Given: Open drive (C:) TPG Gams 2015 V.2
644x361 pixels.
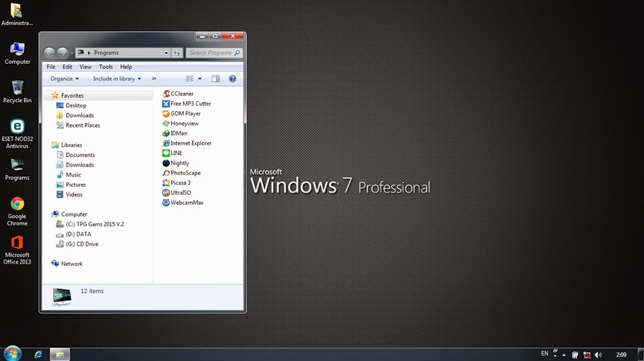Looking at the screenshot, I should coord(90,224).
